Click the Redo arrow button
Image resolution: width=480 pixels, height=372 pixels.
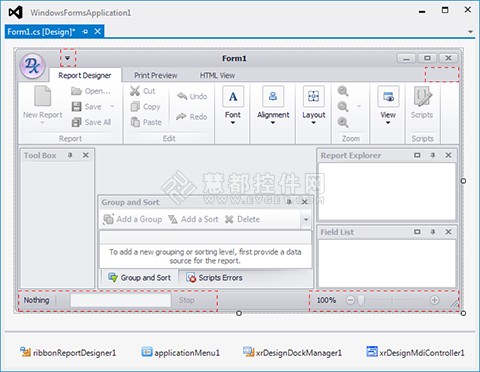pos(192,117)
